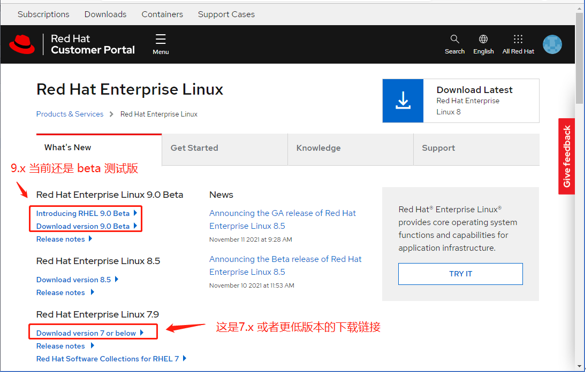586x374 pixels.
Task: Click the Red Hat fedora logo
Action: pyautogui.click(x=22, y=44)
